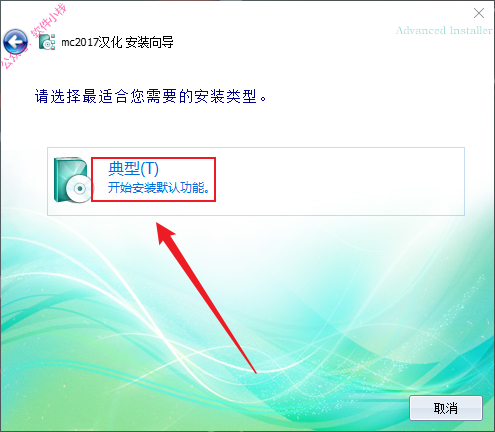Select the 典型(T) installation type

tap(133, 169)
